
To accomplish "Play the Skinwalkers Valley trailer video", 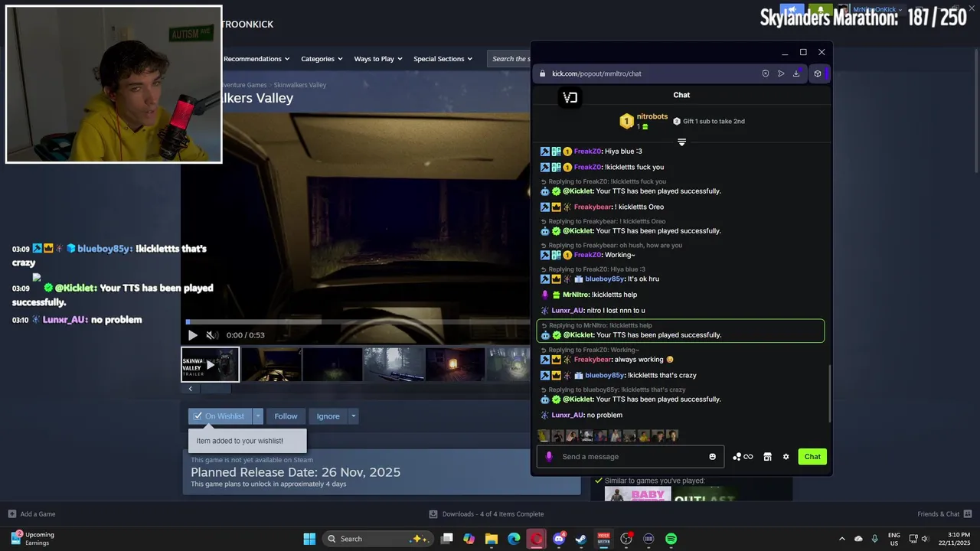I will (x=192, y=335).
